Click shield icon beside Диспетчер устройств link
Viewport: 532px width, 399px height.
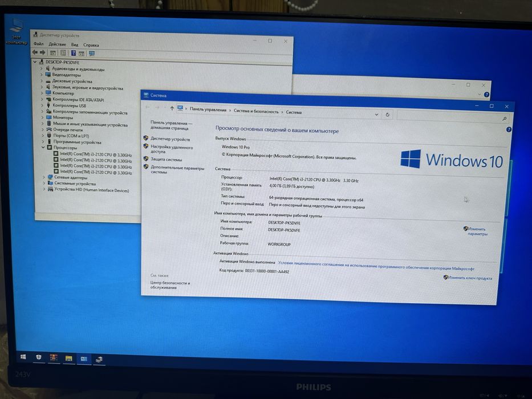146,138
